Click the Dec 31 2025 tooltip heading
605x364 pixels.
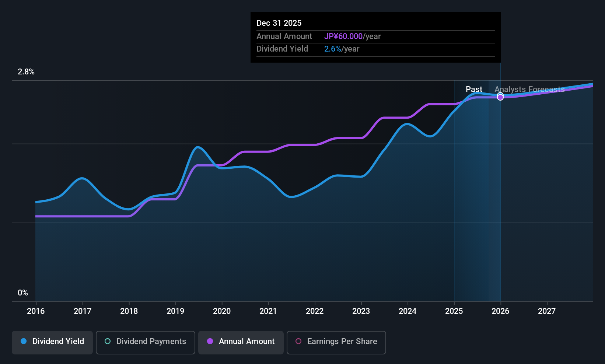(x=279, y=23)
